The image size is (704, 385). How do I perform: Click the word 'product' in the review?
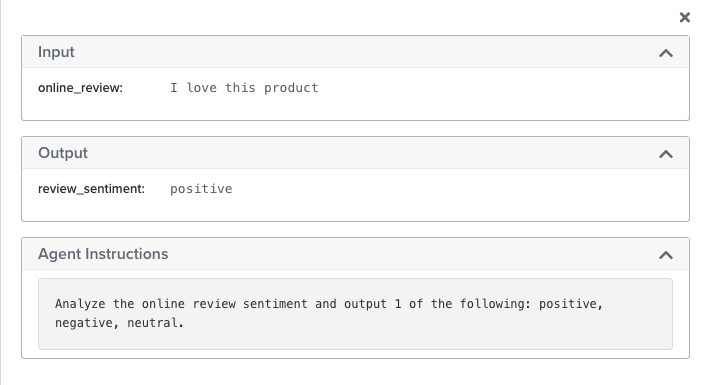(x=291, y=88)
